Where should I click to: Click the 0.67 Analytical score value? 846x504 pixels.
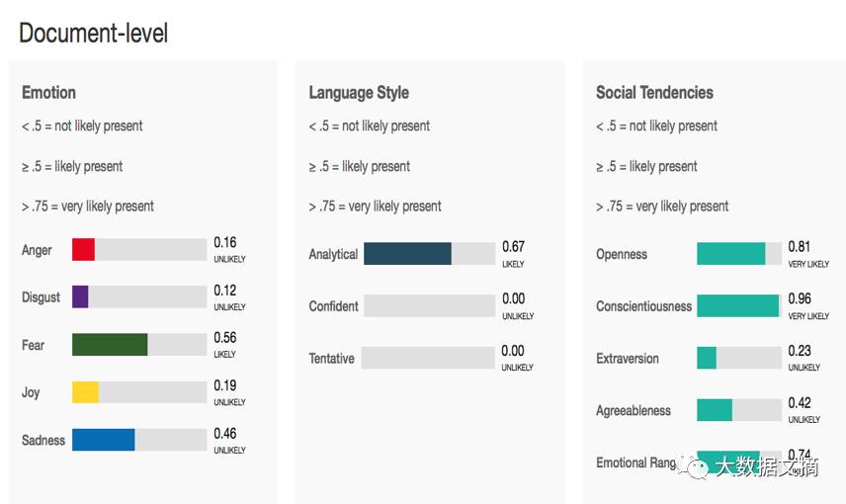[513, 247]
